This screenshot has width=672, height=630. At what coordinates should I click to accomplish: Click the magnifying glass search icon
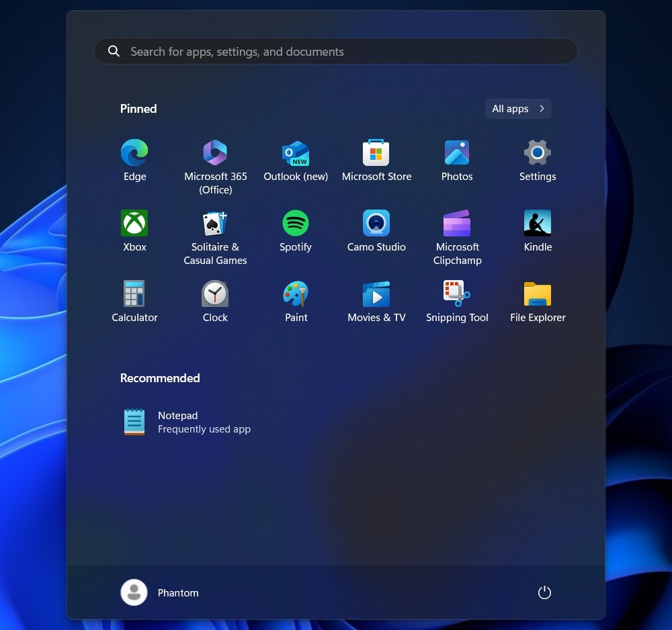tap(114, 51)
